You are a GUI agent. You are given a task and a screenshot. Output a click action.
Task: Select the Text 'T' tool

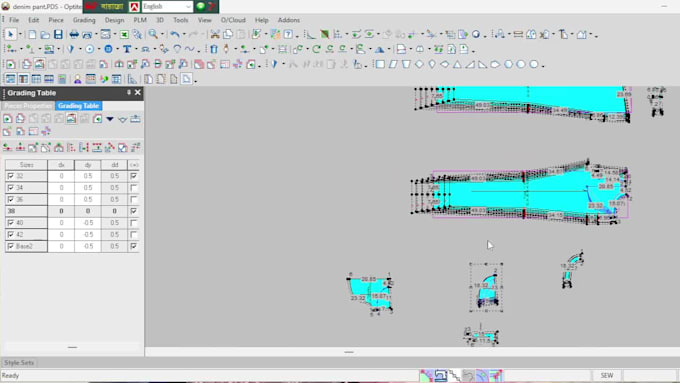(127, 49)
